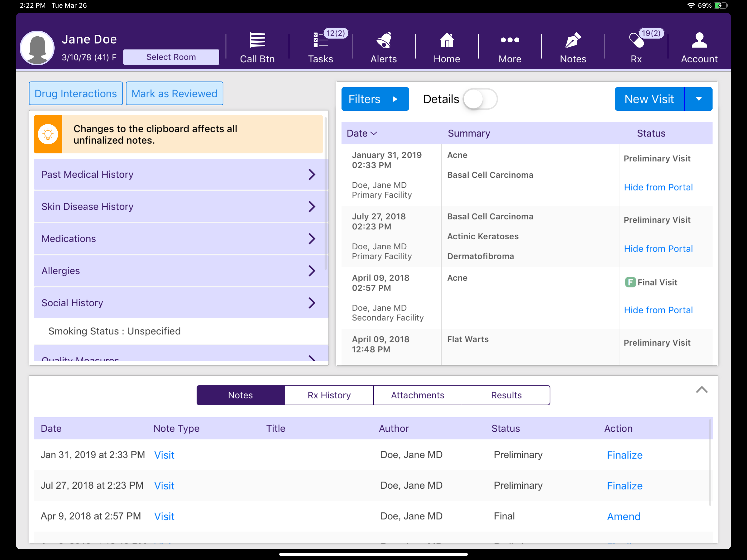This screenshot has width=747, height=560.
Task: Start a New Visit
Action: pyautogui.click(x=649, y=99)
